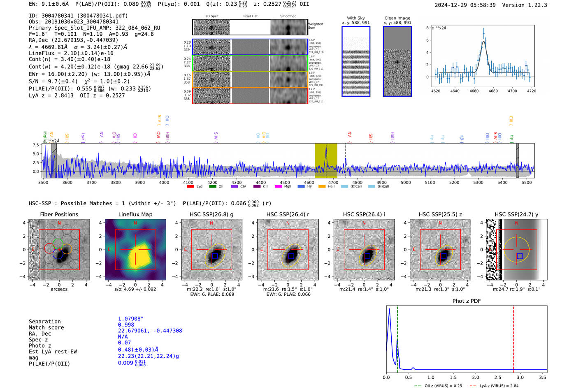Click the Hγ blue legend swatch

click(x=301, y=186)
